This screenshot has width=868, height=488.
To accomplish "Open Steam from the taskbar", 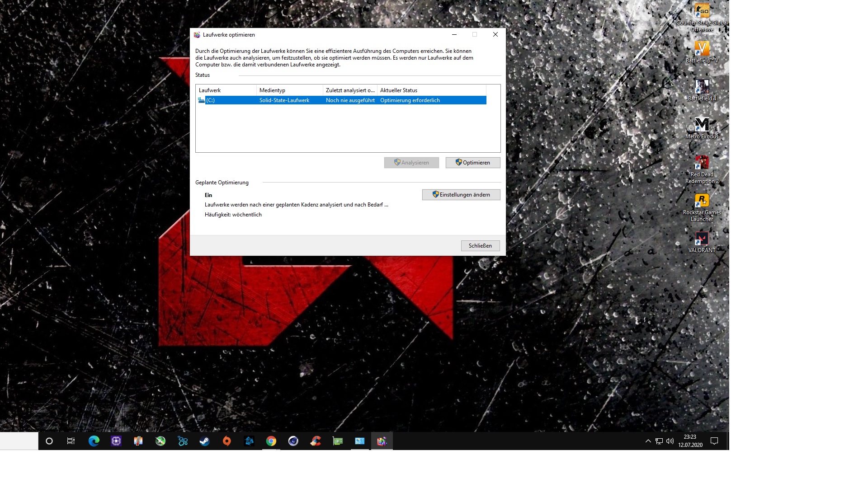I will pos(205,441).
